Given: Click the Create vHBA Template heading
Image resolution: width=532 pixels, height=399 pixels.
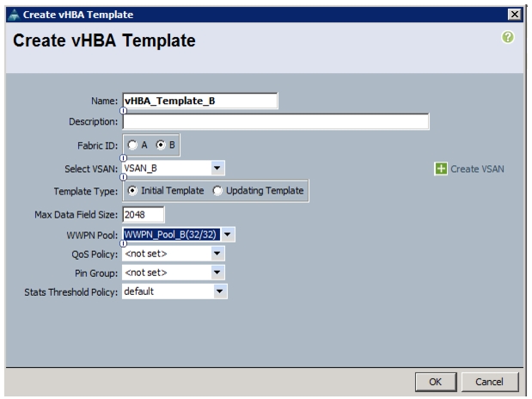Looking at the screenshot, I should click(x=104, y=40).
